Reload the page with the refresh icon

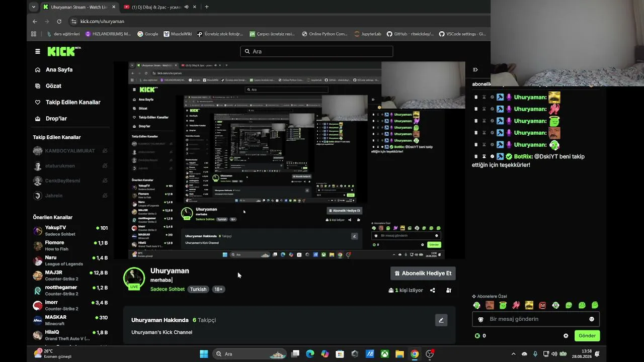click(x=59, y=22)
